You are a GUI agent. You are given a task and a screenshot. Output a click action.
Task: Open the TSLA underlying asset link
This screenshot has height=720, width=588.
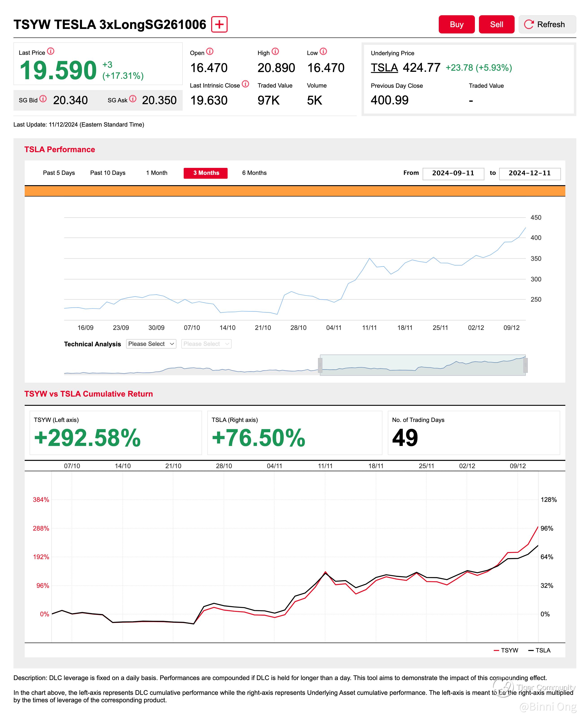click(x=384, y=67)
